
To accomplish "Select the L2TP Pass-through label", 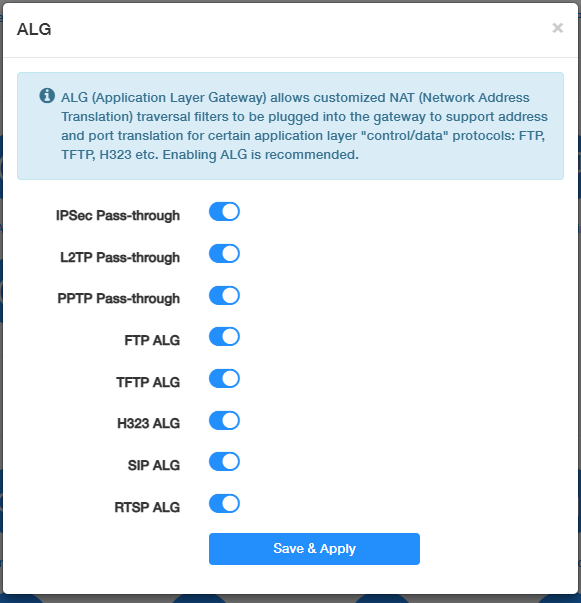I will click(120, 257).
